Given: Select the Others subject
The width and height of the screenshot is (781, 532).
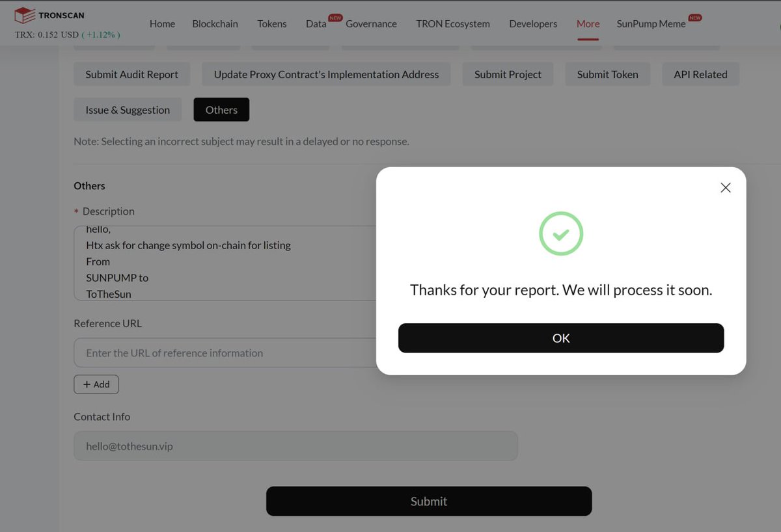Looking at the screenshot, I should (x=221, y=110).
